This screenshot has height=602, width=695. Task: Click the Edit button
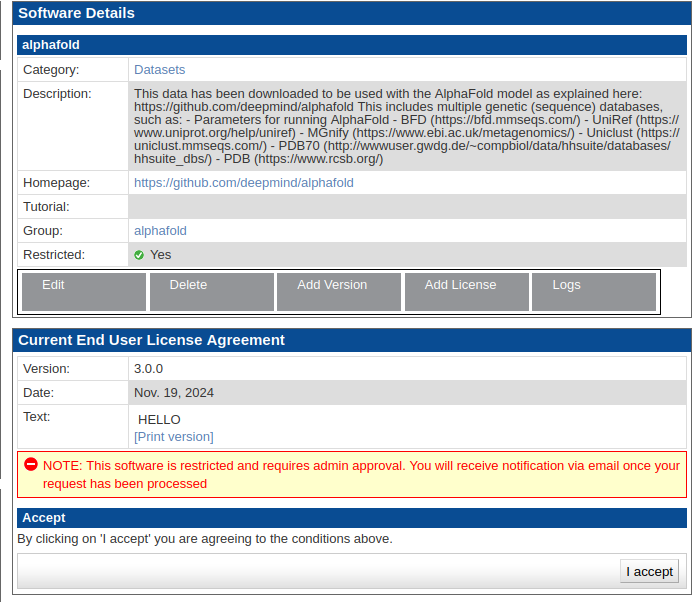83,291
